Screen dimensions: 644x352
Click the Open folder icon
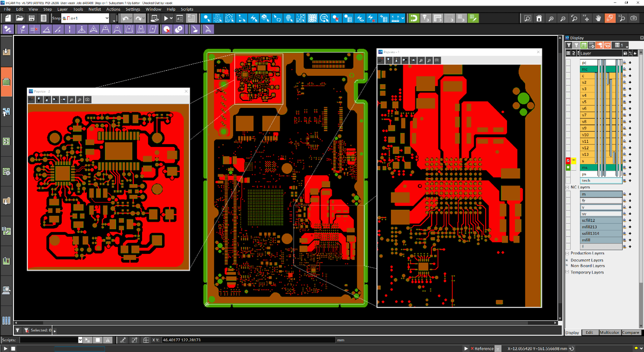pyautogui.click(x=20, y=19)
